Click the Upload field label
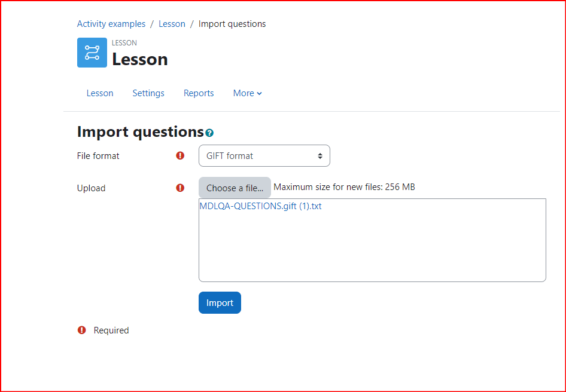The height and width of the screenshot is (392, 566). (92, 188)
